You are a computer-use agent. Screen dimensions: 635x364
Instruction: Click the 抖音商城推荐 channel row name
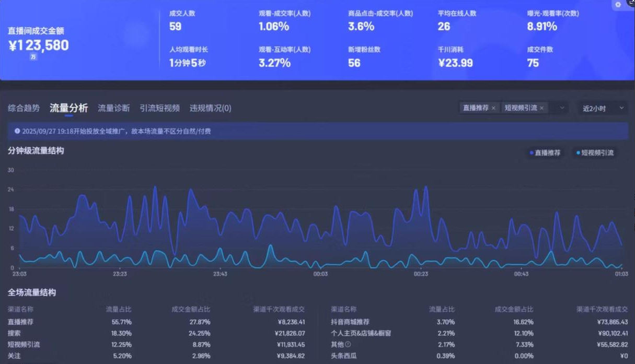tap(350, 322)
